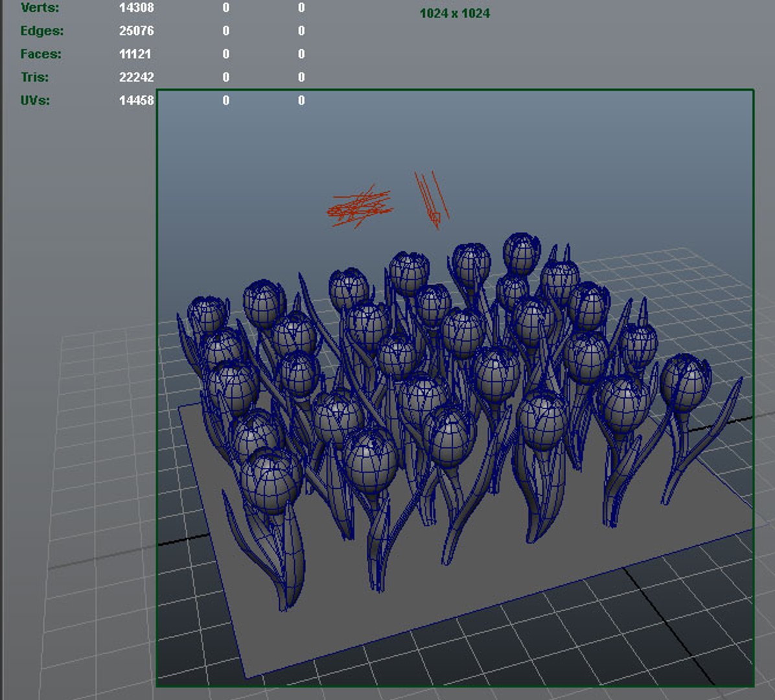Click the UVs label in HUD
This screenshot has width=775, height=700.
click(x=35, y=100)
